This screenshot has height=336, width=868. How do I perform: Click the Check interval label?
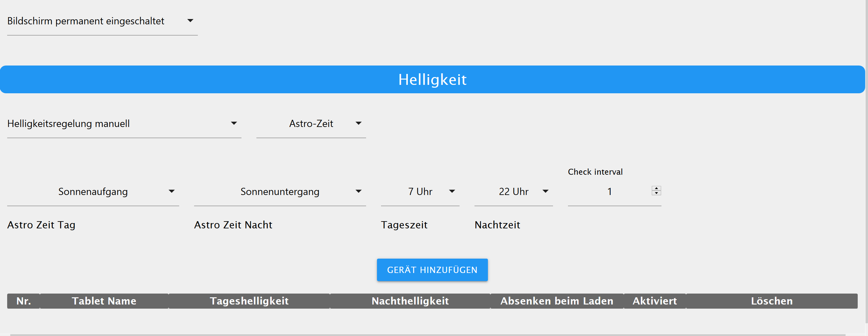(595, 172)
